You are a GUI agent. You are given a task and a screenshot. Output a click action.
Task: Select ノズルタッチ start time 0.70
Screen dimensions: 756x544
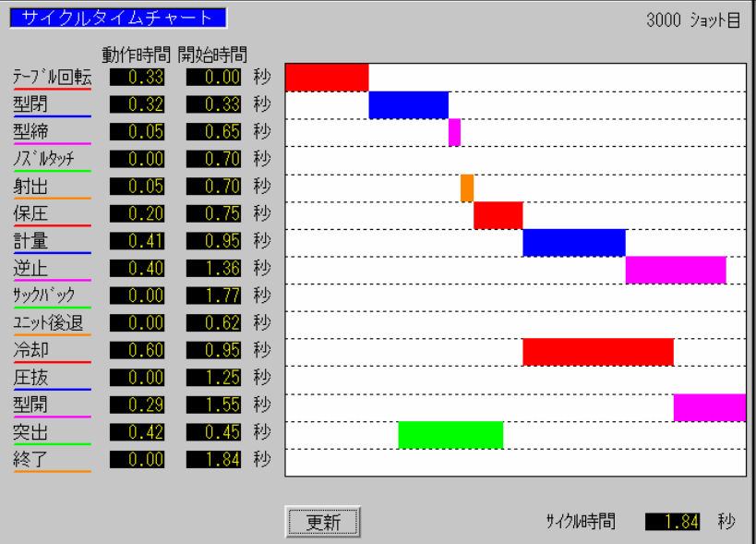pos(213,159)
